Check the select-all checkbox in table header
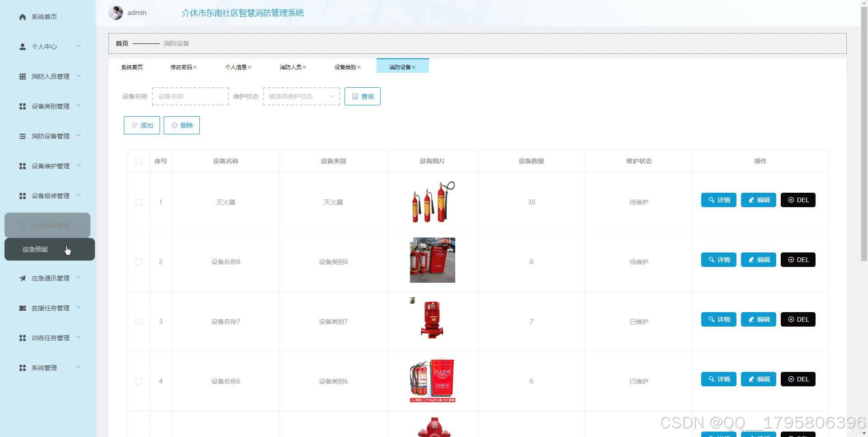Viewport: 868px width, 437px height. (x=138, y=161)
